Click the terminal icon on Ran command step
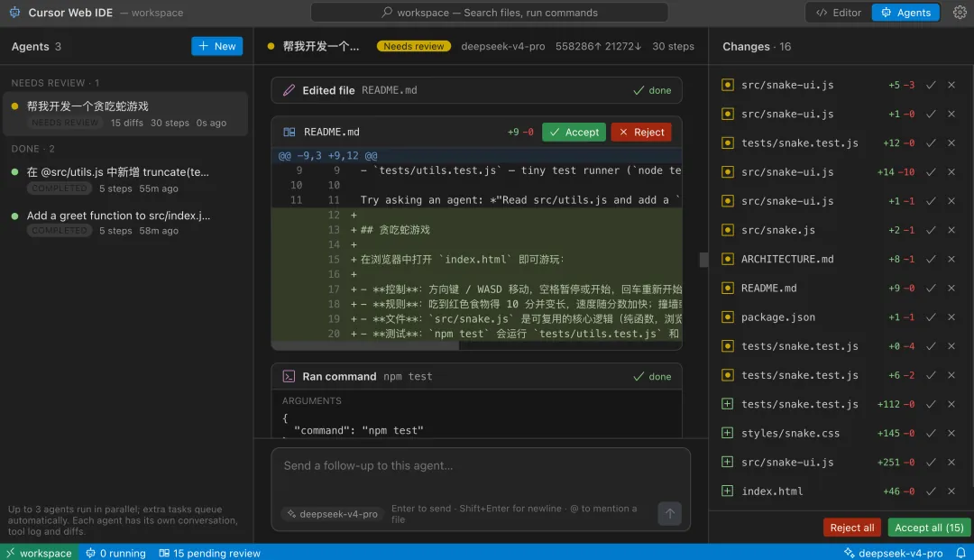Viewport: 974px width, 560px height. 289,376
